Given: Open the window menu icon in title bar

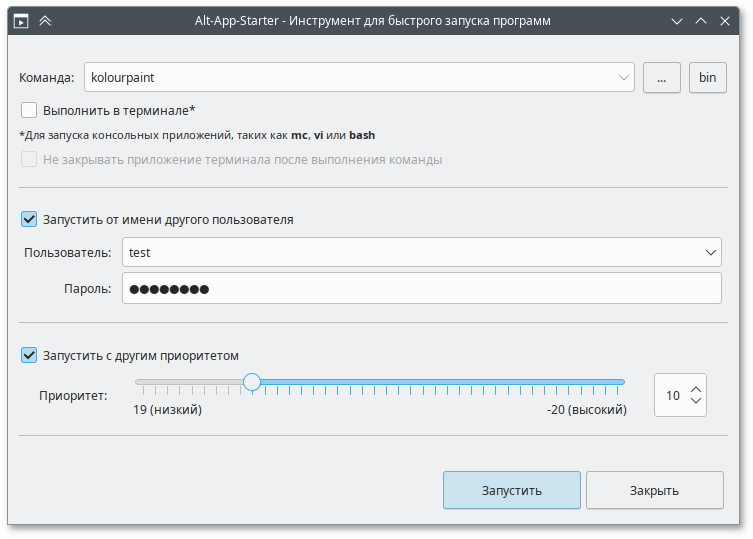Looking at the screenshot, I should pyautogui.click(x=20, y=20).
